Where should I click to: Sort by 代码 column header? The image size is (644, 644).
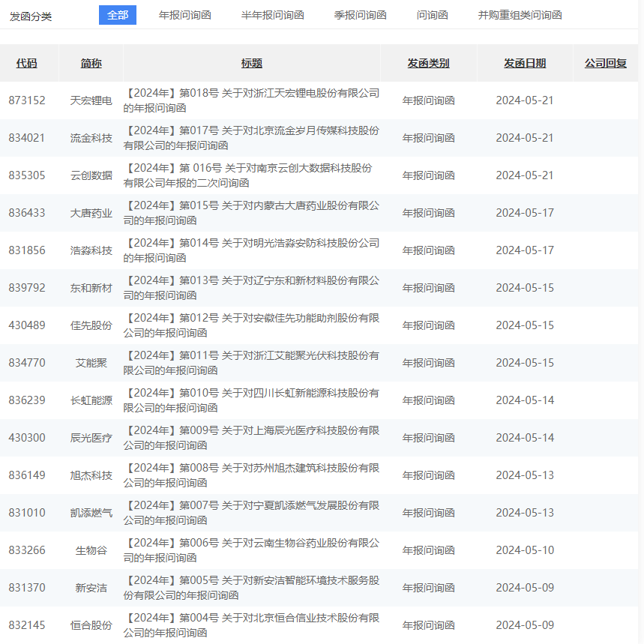point(27,63)
